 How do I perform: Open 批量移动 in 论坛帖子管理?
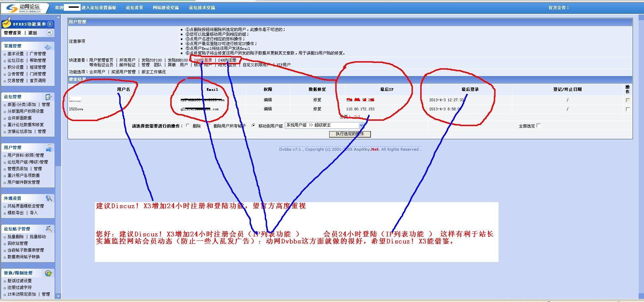point(38,237)
